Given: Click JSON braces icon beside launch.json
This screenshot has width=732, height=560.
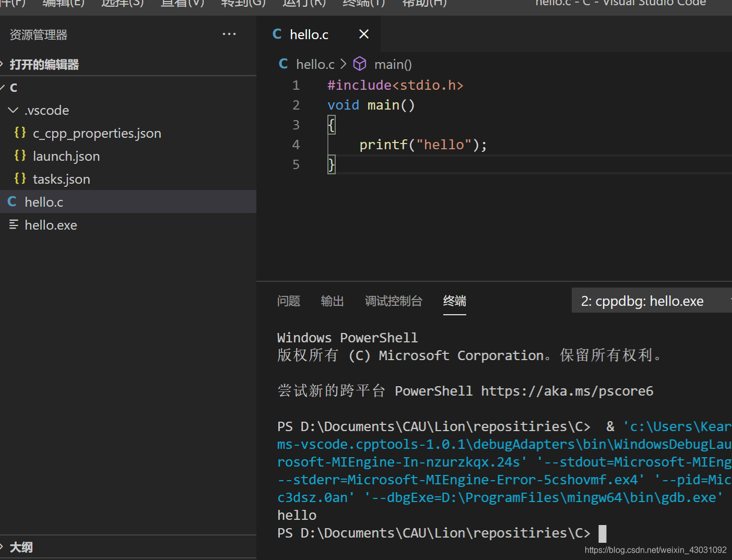Looking at the screenshot, I should [x=20, y=156].
